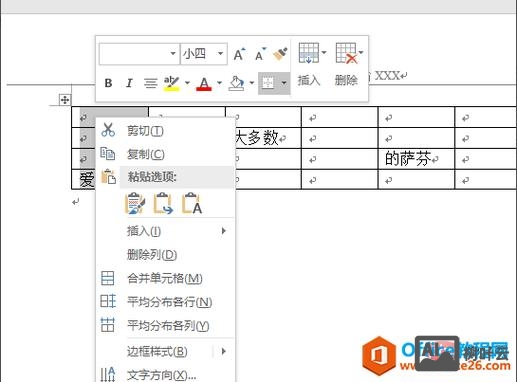Increase font size with large A icon

click(x=239, y=54)
